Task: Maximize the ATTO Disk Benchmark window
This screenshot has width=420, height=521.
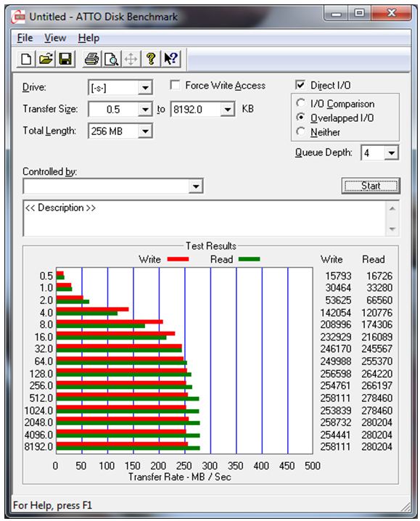Action: point(359,13)
